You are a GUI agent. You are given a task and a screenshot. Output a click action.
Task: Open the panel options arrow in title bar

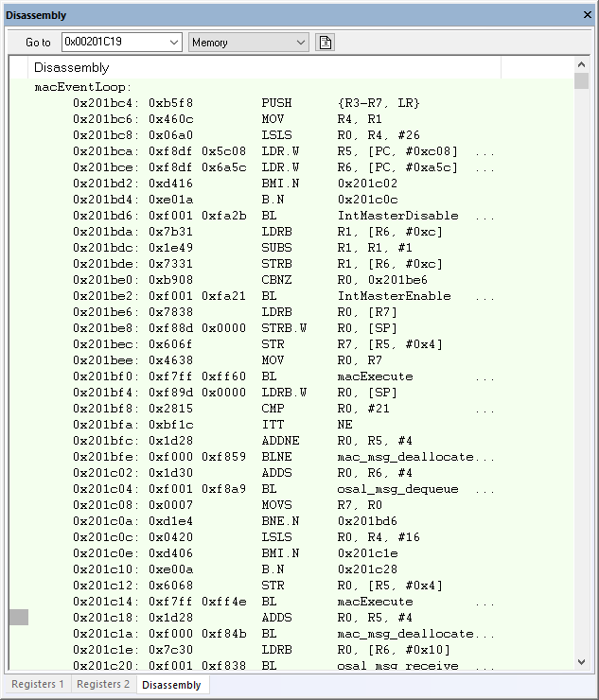[x=570, y=15]
